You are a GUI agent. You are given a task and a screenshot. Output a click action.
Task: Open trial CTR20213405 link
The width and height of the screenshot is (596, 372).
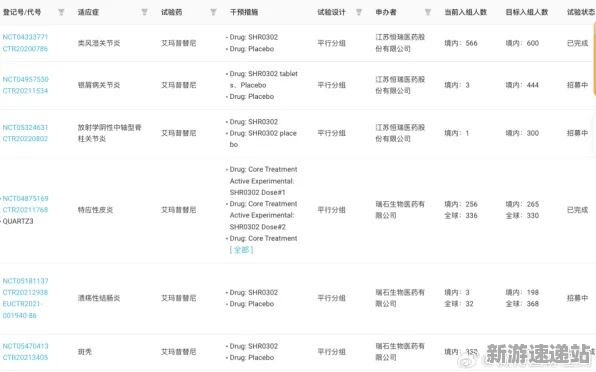25,358
